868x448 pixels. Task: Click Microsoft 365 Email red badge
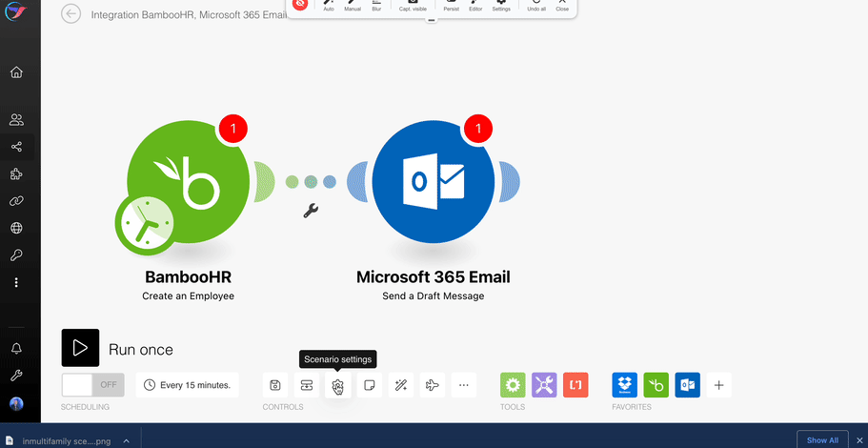[478, 129]
